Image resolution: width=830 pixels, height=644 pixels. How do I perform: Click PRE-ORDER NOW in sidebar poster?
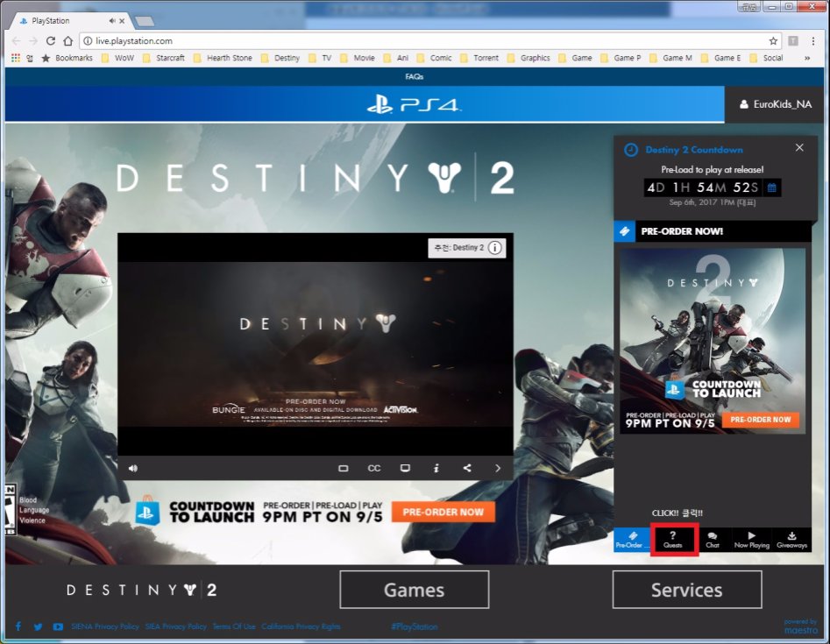coord(761,420)
